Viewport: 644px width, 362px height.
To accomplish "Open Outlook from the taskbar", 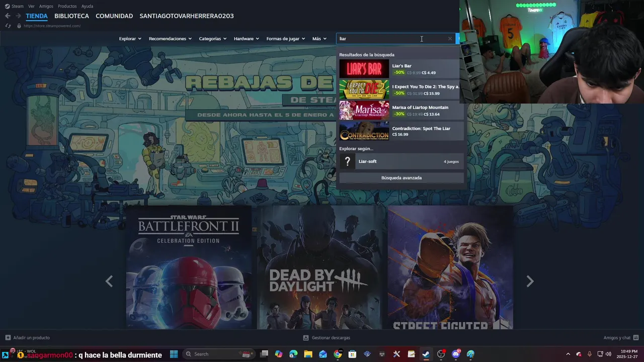I will point(323,354).
